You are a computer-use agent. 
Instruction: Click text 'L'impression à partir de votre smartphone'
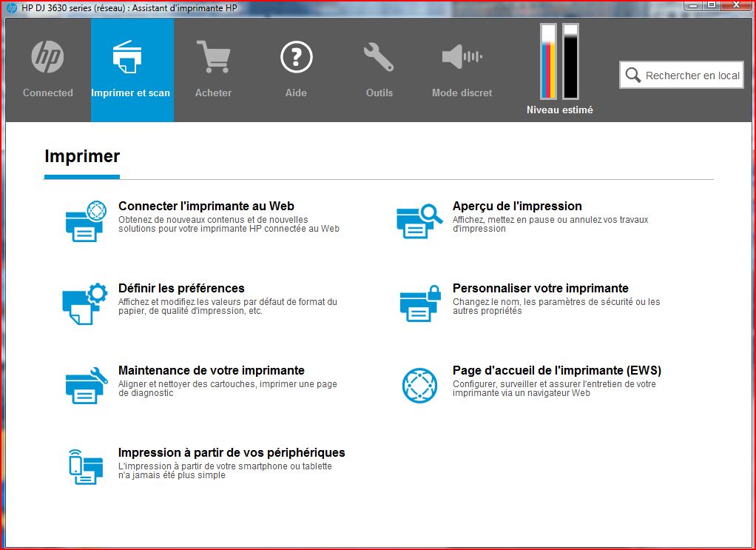[203, 466]
